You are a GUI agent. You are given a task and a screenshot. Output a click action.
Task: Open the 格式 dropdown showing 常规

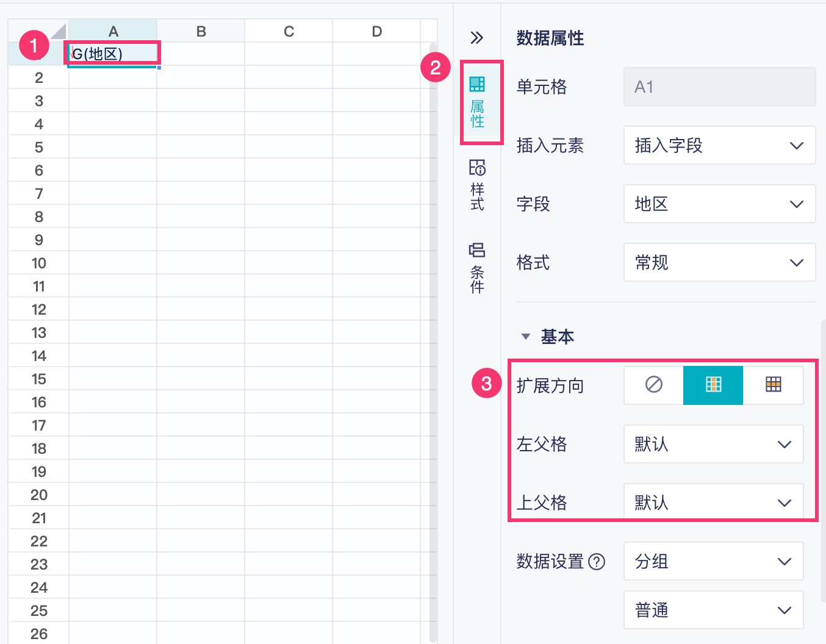719,262
